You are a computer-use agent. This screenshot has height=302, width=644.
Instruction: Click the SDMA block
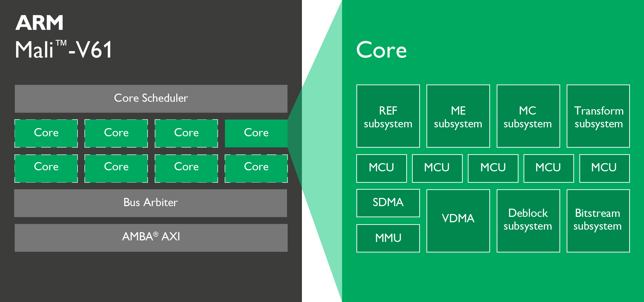coord(388,203)
